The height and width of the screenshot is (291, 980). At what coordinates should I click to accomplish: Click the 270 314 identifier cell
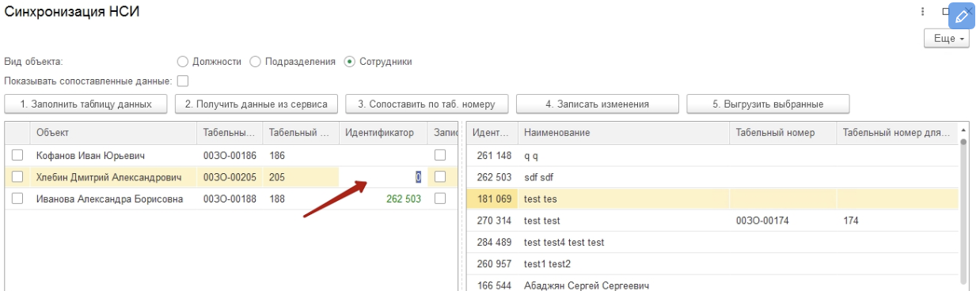492,220
